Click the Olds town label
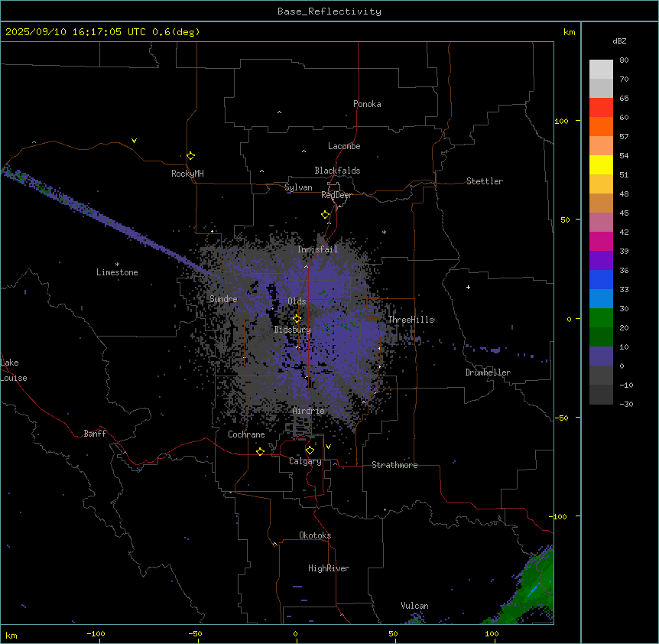This screenshot has height=644, width=659. coord(297,301)
